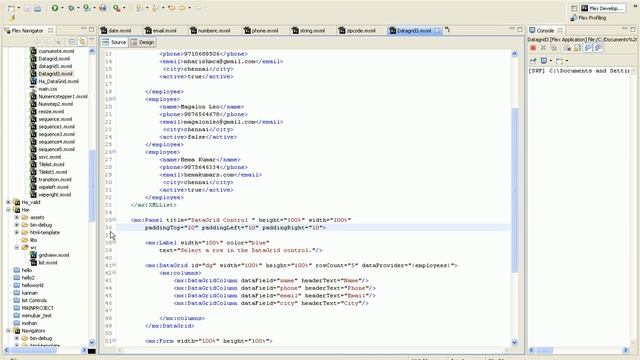Expand the html-template folder under Har
640x360 pixels.
point(17,232)
